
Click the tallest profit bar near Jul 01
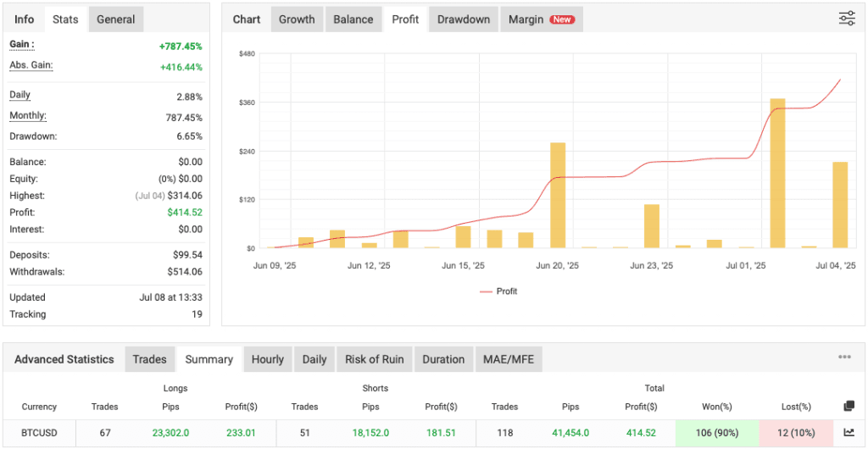777,173
